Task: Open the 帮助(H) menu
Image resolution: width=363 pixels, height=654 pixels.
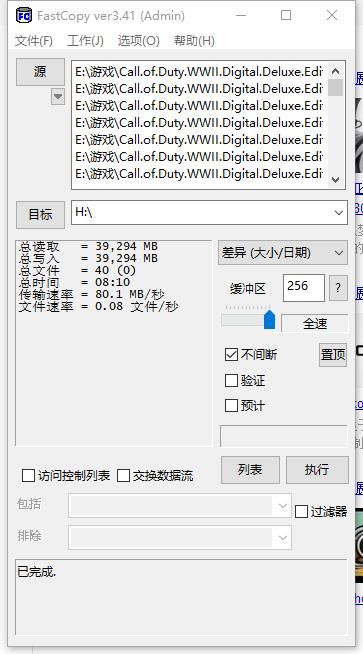Action: click(x=194, y=40)
